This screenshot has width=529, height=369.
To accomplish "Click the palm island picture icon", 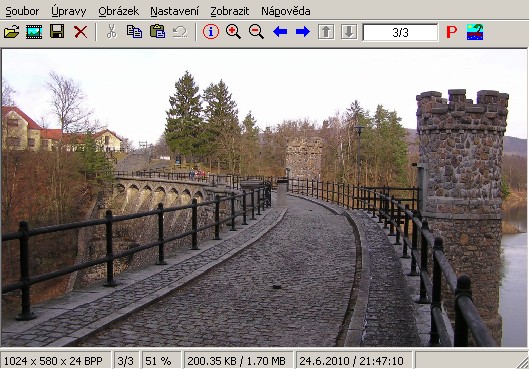I will click(475, 32).
